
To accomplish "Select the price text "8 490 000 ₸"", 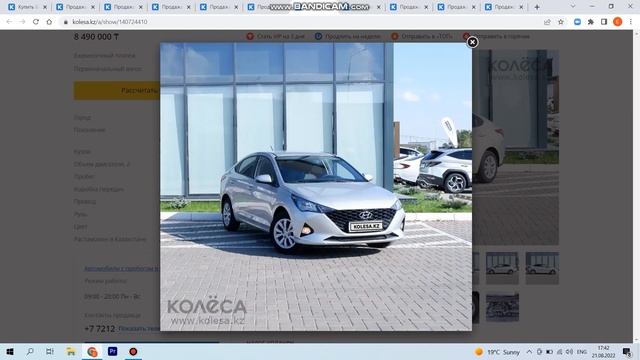I will 96,37.
